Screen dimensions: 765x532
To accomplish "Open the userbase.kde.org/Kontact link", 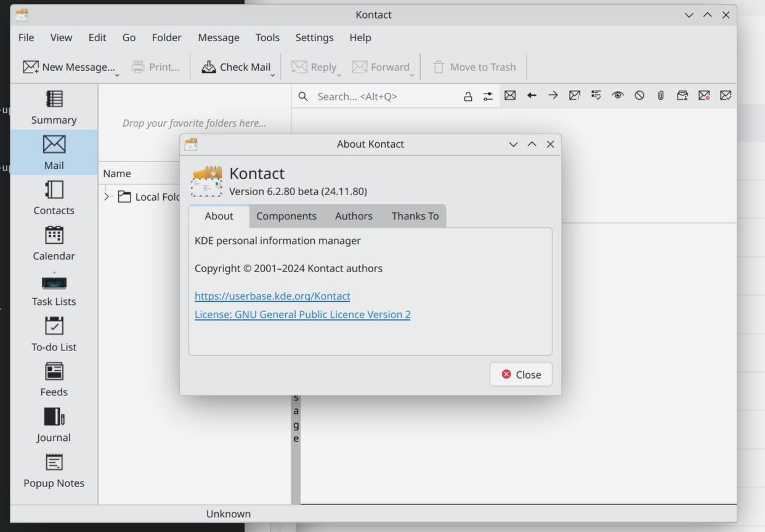I will 272,296.
